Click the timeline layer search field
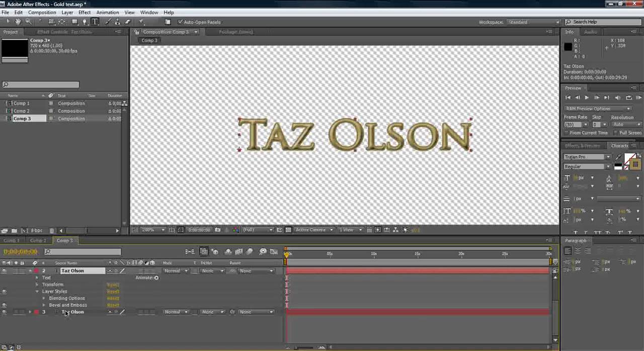Screen dimensions: 644x351 coord(83,251)
